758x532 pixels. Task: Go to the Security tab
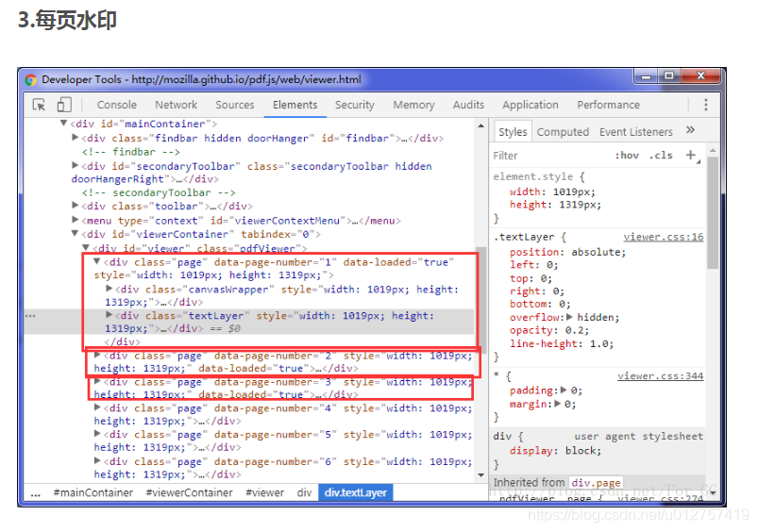click(355, 105)
